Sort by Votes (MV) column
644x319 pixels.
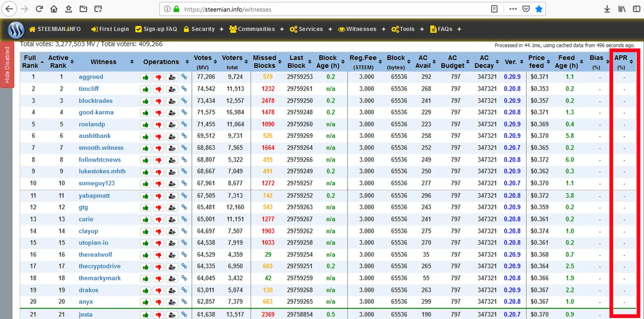pyautogui.click(x=206, y=62)
